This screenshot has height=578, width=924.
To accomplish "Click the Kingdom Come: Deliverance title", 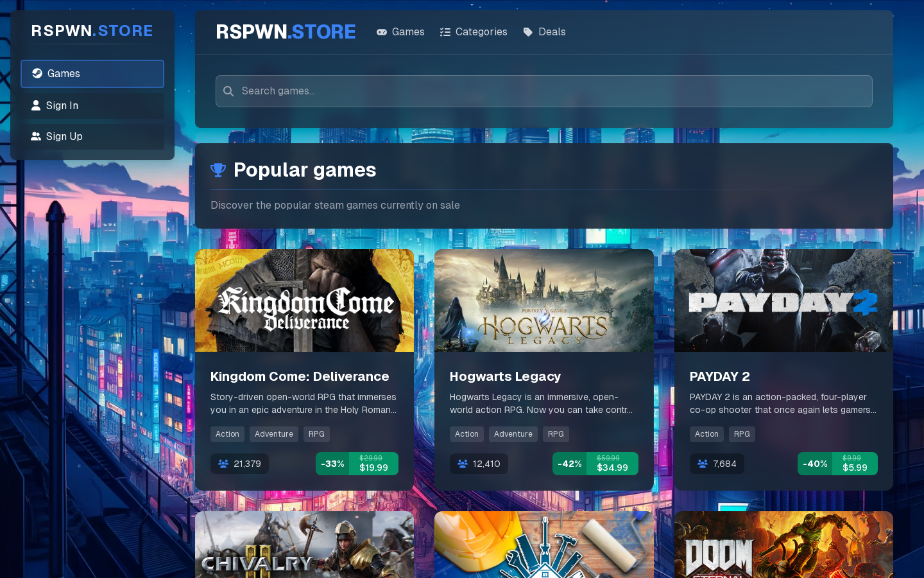I will tap(300, 376).
